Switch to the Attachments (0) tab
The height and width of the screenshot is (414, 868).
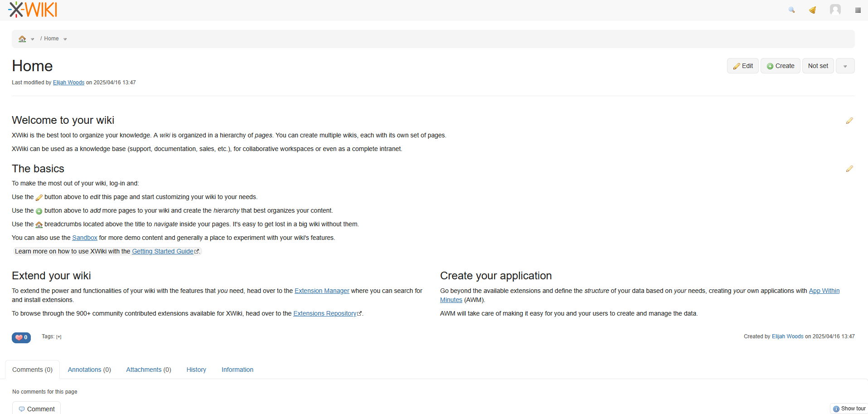pos(149,370)
